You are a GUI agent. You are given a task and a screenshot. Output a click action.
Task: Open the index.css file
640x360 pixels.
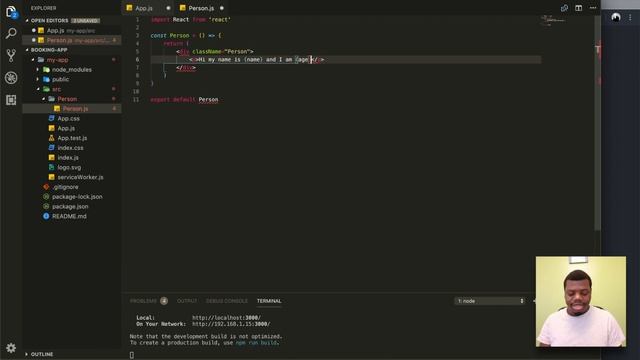tap(70, 148)
